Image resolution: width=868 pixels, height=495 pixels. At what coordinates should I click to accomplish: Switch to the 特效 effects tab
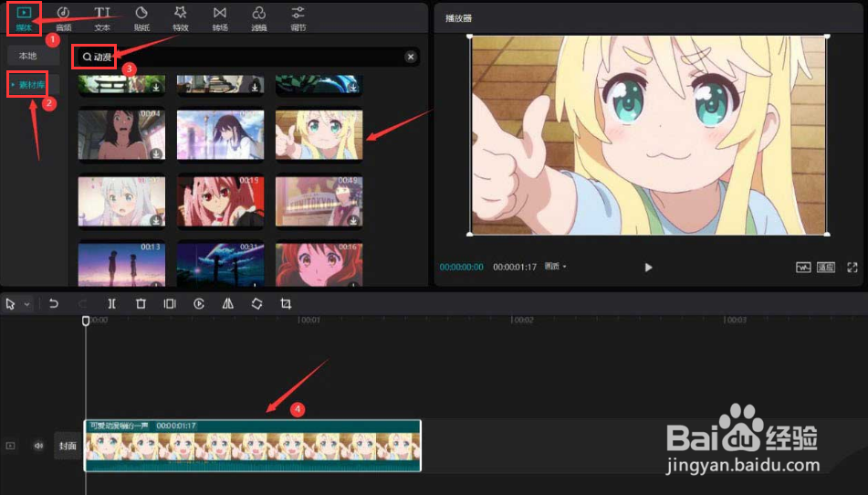coord(181,18)
